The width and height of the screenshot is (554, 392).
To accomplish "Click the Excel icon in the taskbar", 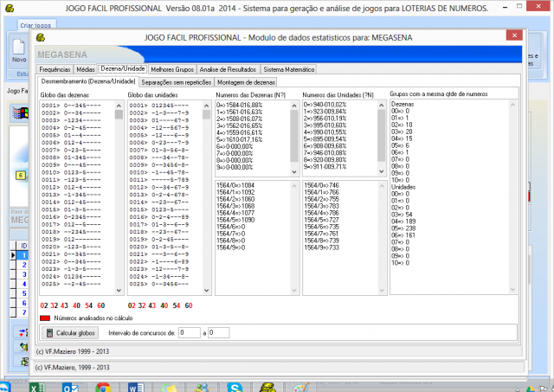I will (x=37, y=384).
